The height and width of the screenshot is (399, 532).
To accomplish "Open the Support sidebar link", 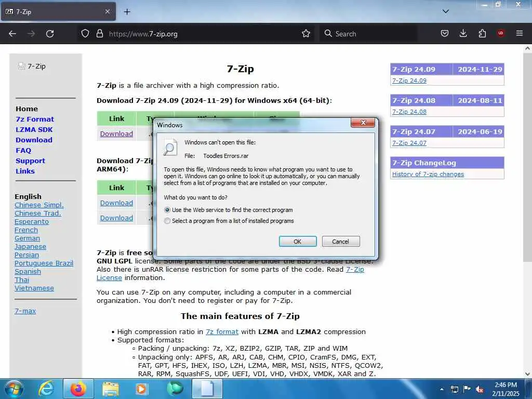I will [30, 161].
